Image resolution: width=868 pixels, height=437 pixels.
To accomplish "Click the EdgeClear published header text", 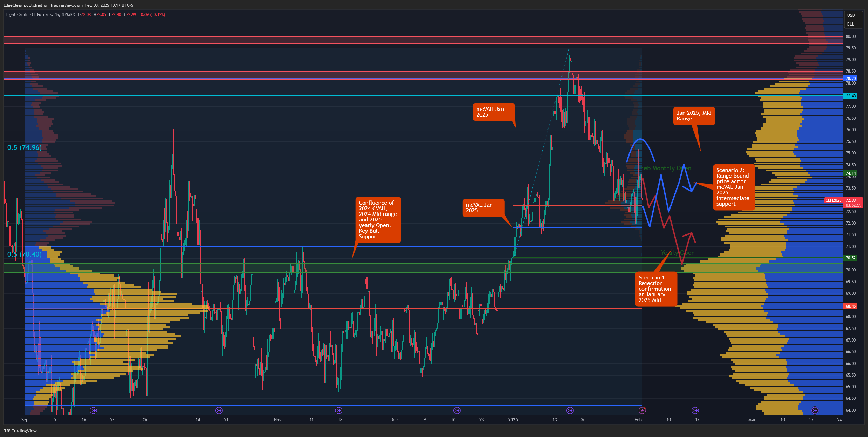I will coord(68,5).
